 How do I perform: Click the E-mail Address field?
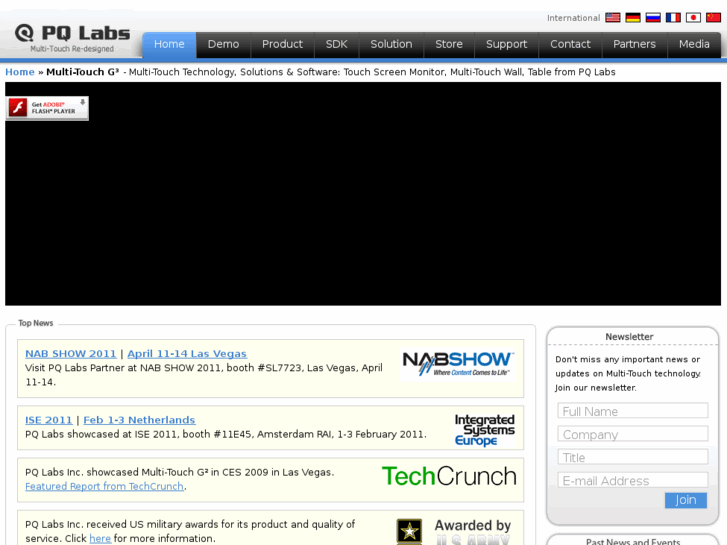pyautogui.click(x=633, y=481)
